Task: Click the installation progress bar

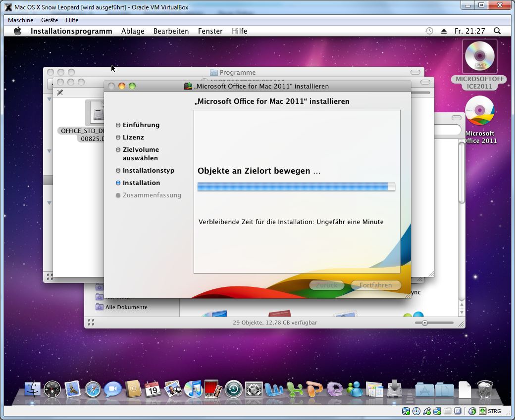Action: (x=296, y=187)
